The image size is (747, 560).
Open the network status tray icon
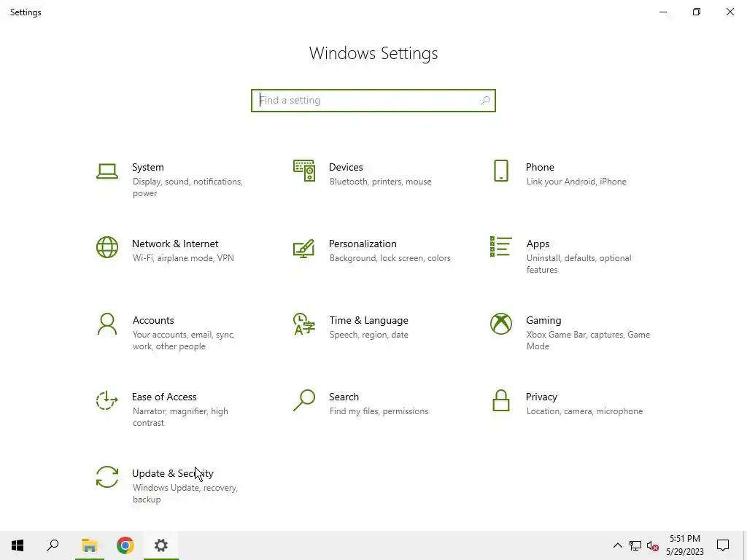(x=635, y=545)
